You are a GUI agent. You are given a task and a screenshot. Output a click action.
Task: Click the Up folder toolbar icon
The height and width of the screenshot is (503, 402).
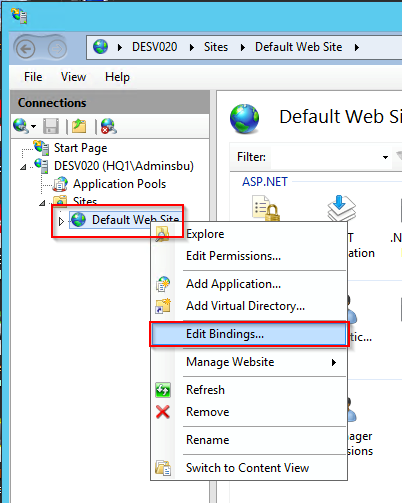coord(79,126)
